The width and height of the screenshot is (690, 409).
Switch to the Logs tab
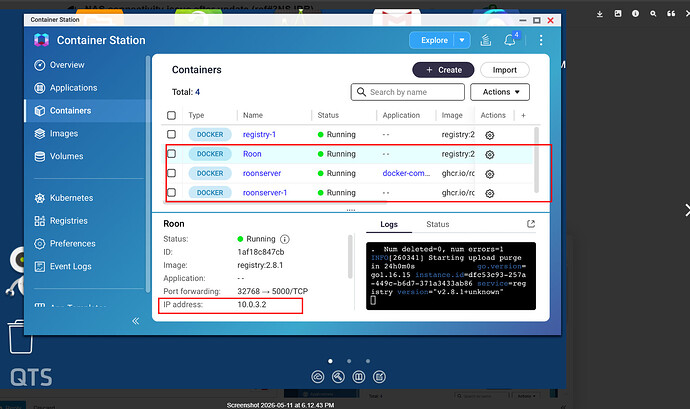[x=389, y=224]
